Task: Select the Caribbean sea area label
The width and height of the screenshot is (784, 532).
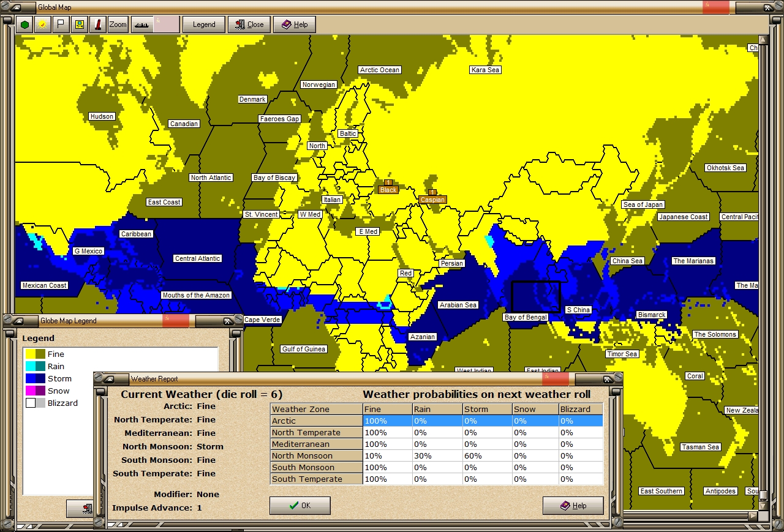Action: (x=136, y=234)
